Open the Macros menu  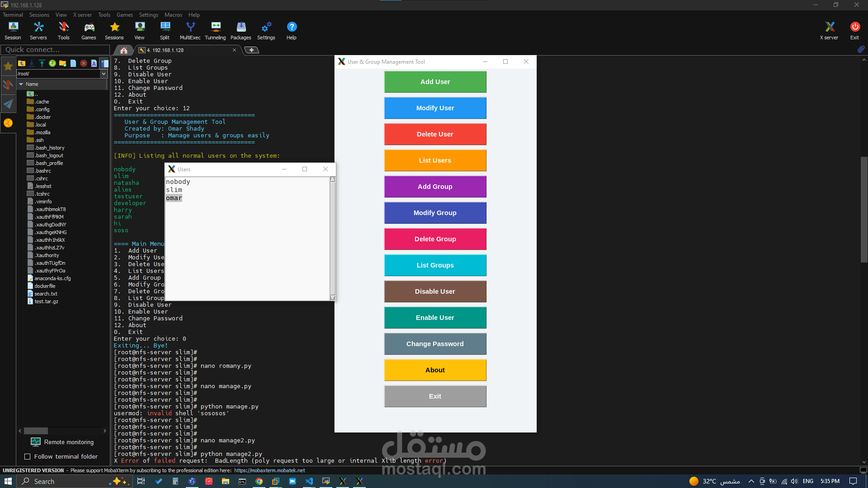point(173,15)
